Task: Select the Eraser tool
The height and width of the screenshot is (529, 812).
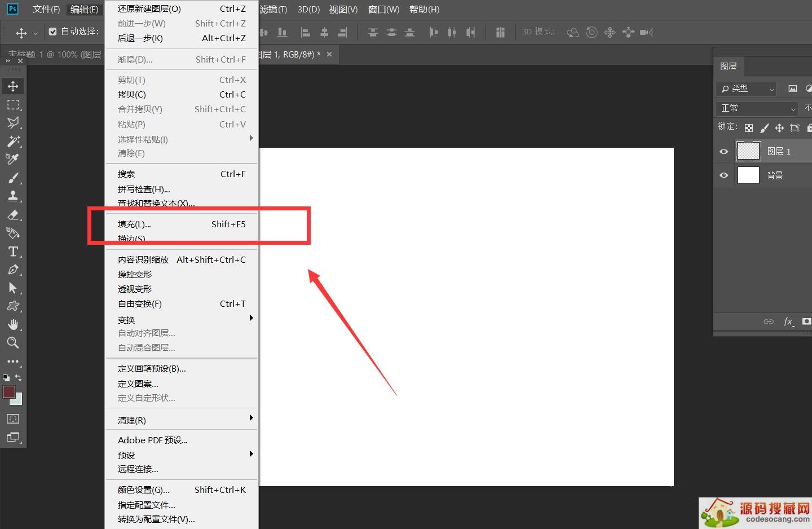Action: pyautogui.click(x=13, y=215)
